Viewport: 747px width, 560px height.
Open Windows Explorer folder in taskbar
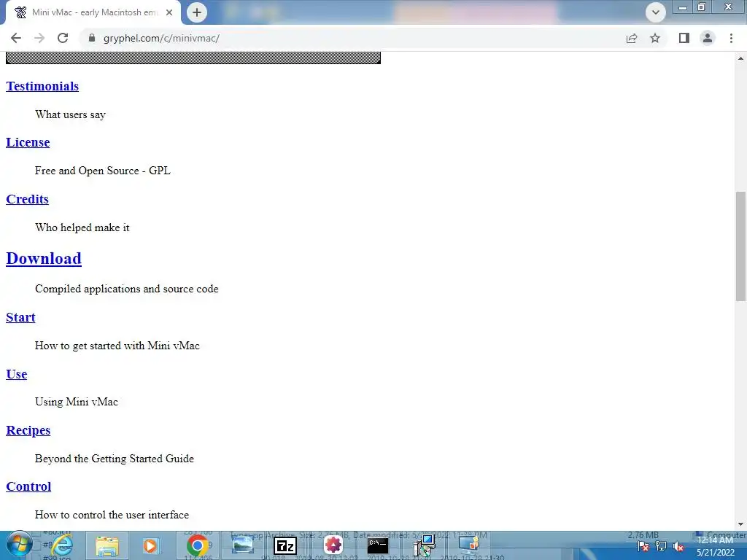(x=107, y=545)
